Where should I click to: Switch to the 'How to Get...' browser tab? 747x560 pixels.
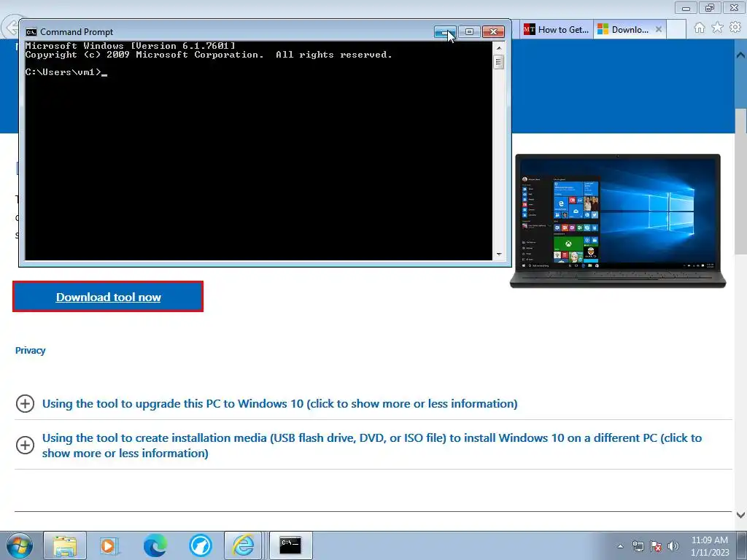tap(557, 29)
